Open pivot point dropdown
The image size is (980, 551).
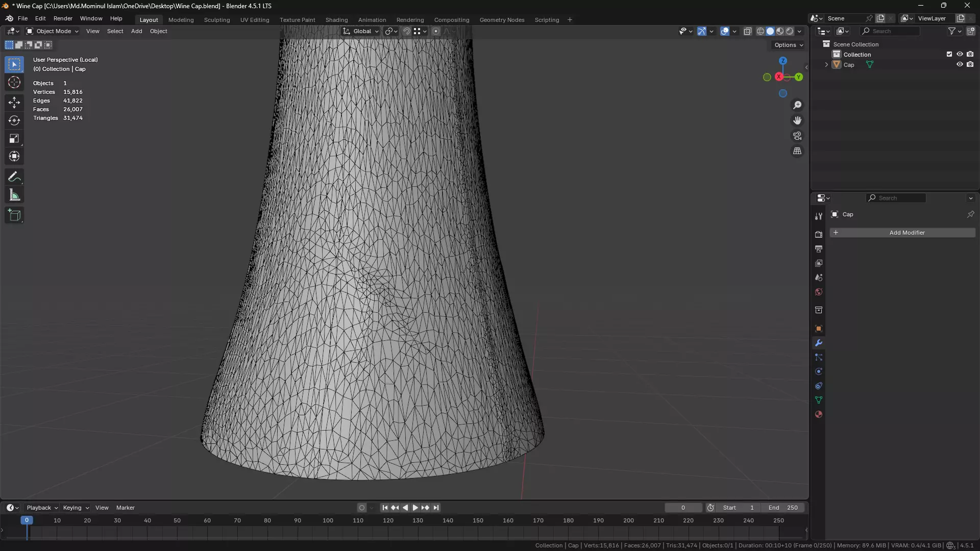click(391, 31)
